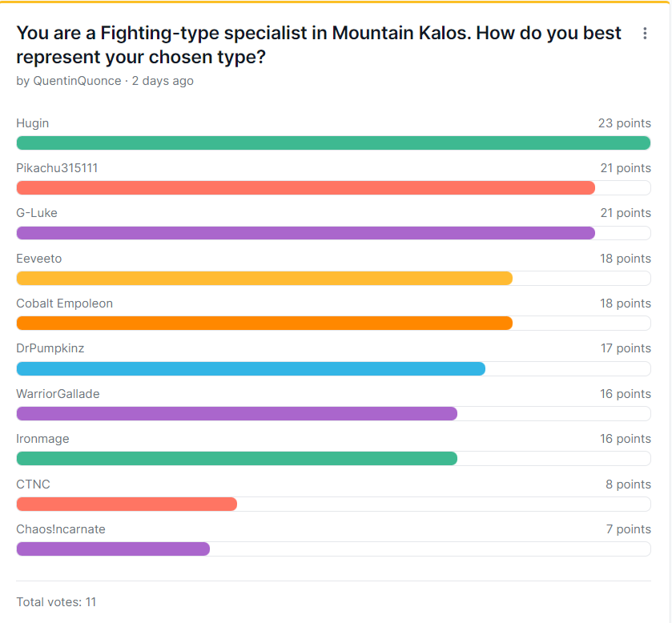Click the 2 days ago timestamp
This screenshot has width=672, height=623.
[163, 81]
